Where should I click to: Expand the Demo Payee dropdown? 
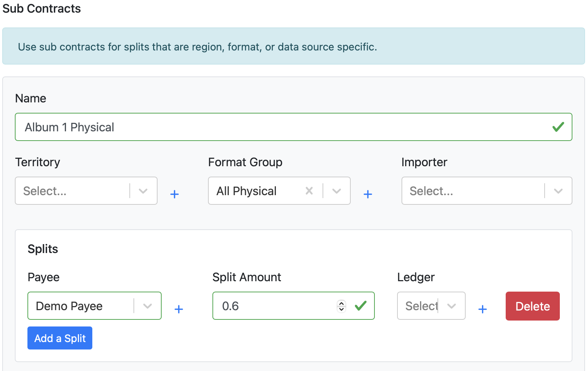[x=148, y=306]
